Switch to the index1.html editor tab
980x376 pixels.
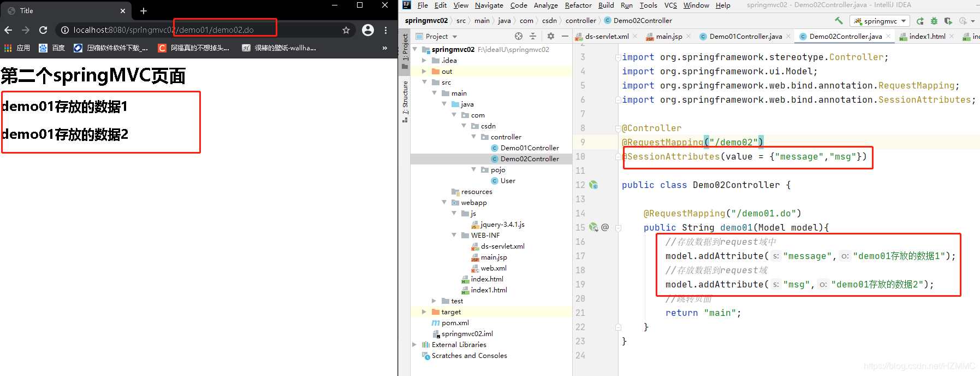pos(927,37)
